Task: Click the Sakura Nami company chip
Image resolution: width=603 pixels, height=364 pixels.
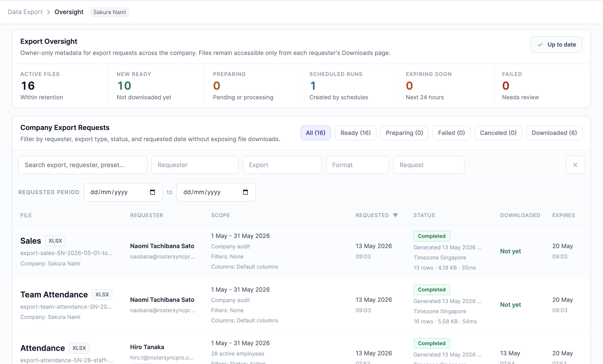Action: coord(110,12)
